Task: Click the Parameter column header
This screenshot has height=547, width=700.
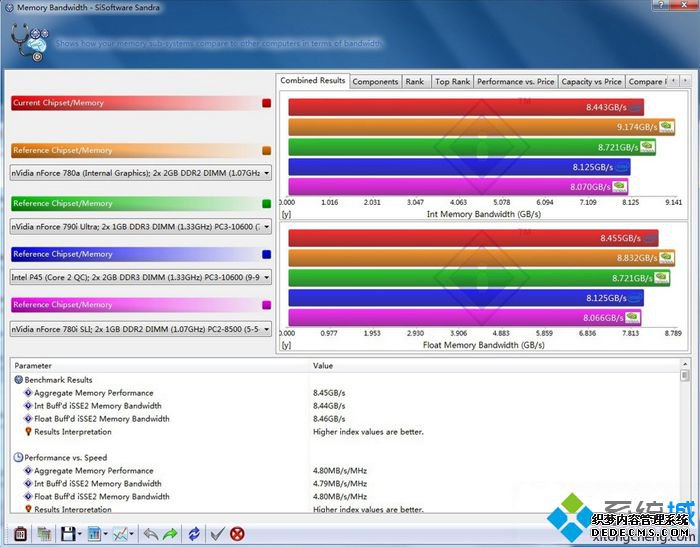Action: click(160, 365)
